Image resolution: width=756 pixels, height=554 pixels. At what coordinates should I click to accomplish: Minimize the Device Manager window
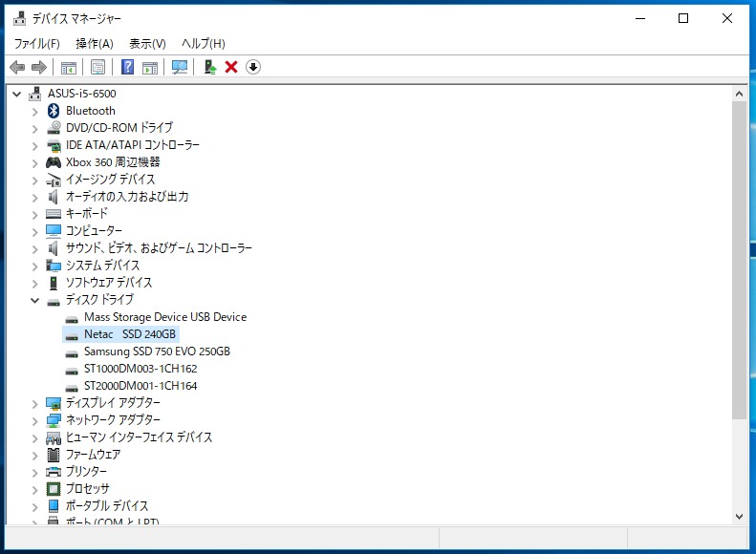click(x=640, y=18)
